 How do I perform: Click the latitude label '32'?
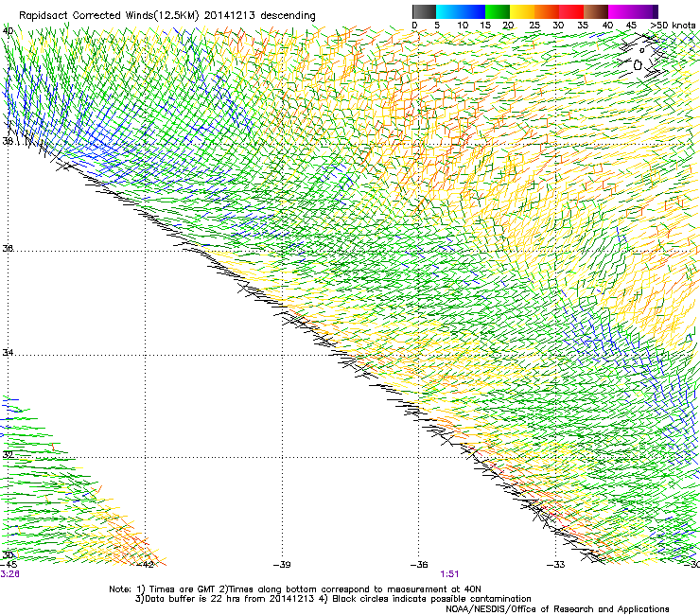click(8, 455)
